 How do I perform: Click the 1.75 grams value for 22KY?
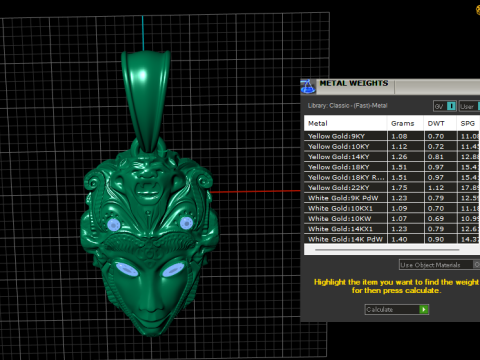coord(399,188)
